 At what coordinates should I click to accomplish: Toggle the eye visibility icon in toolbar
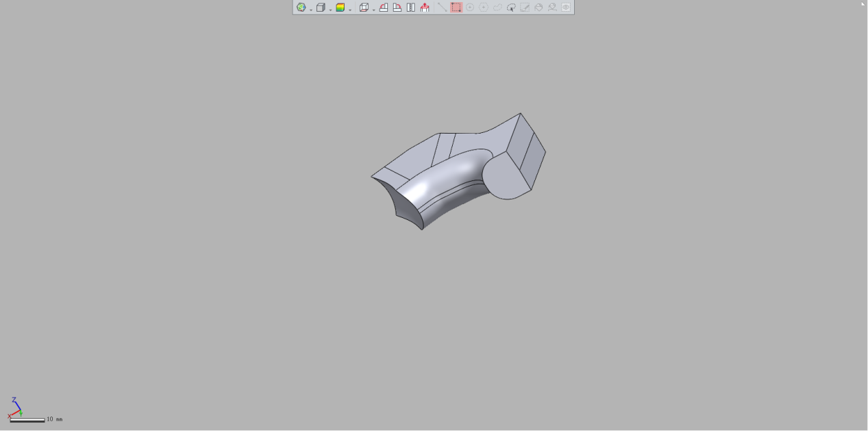(x=566, y=8)
